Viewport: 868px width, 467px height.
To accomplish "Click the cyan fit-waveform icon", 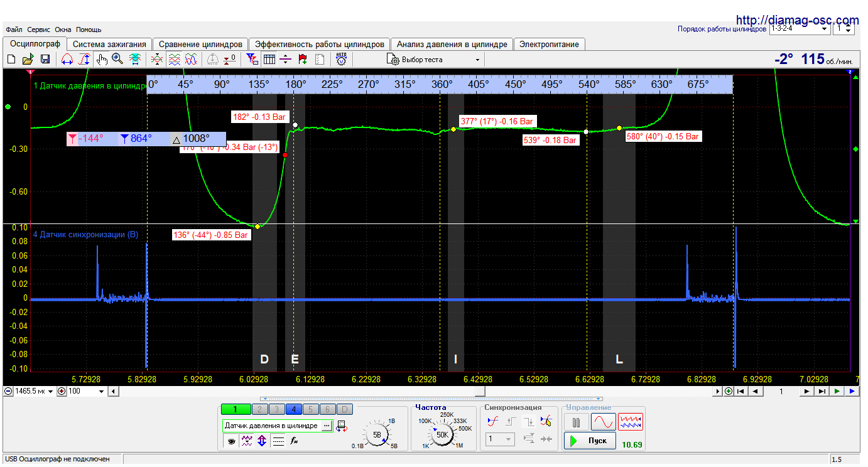I will click(x=135, y=60).
